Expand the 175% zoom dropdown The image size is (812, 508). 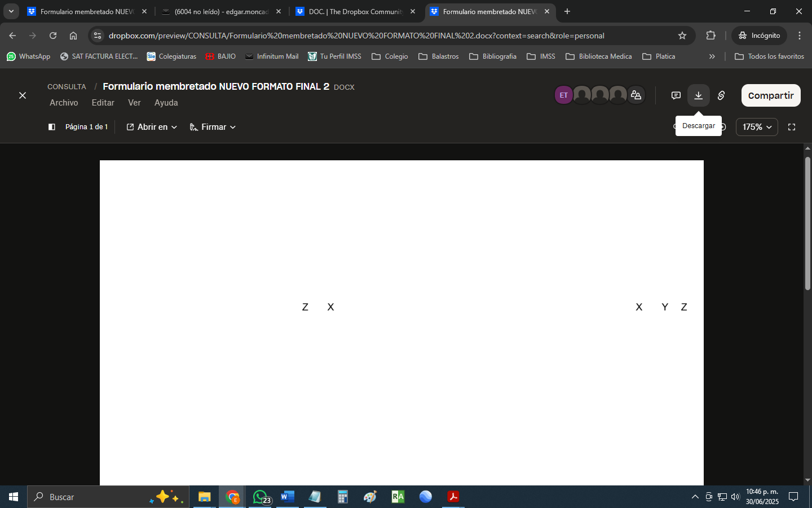[757, 127]
